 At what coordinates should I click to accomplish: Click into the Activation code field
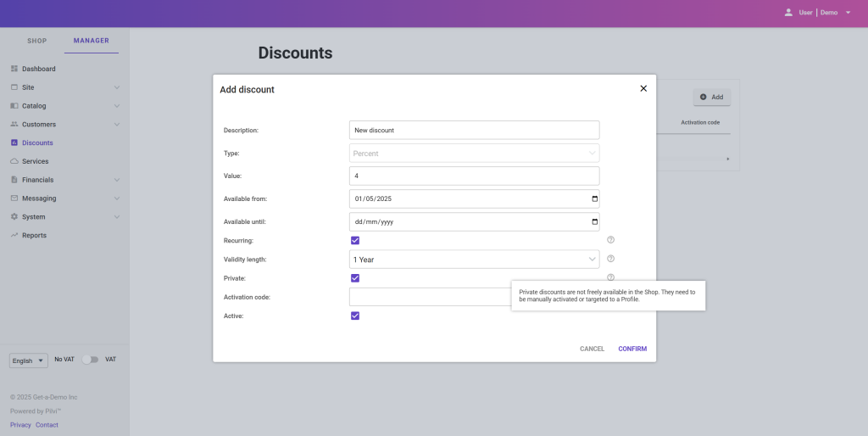pos(430,297)
